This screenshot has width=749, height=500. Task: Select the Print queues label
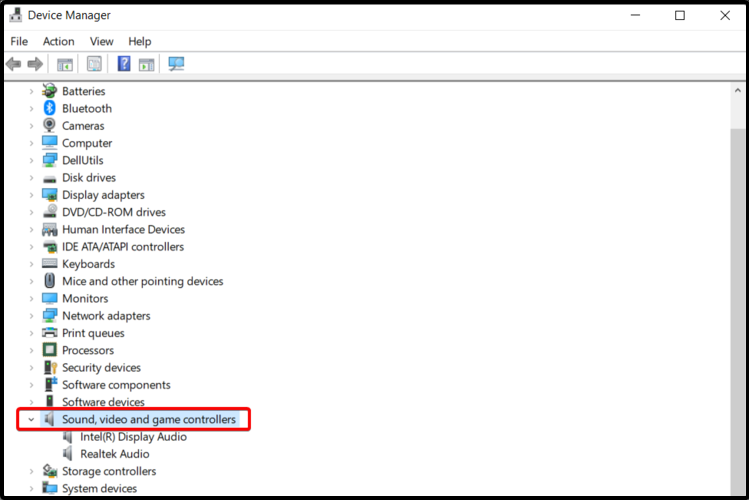coord(93,333)
